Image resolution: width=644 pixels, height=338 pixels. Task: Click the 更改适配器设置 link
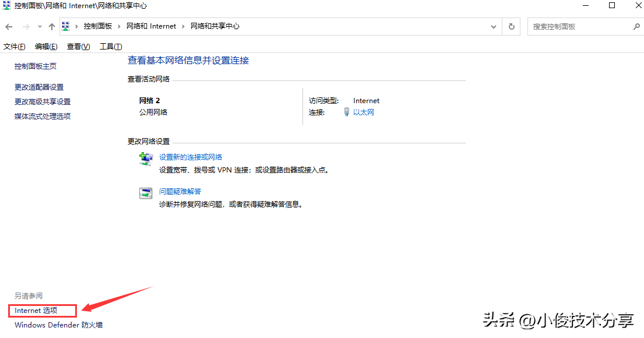point(39,87)
